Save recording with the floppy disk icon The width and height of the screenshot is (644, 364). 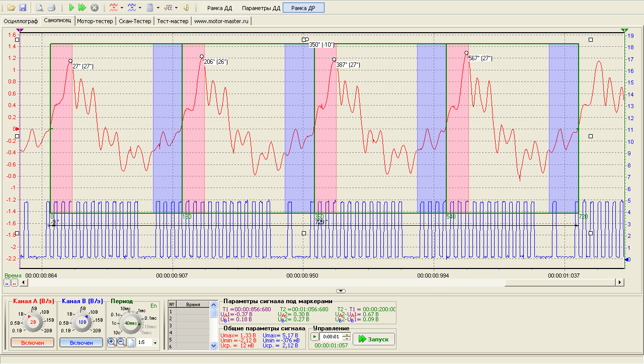point(22,8)
